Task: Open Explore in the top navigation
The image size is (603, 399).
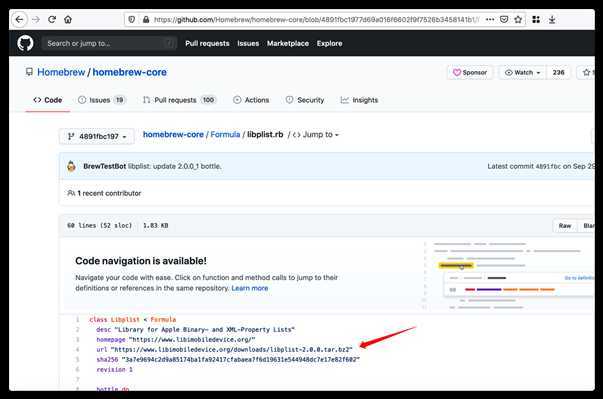Action: [x=330, y=43]
